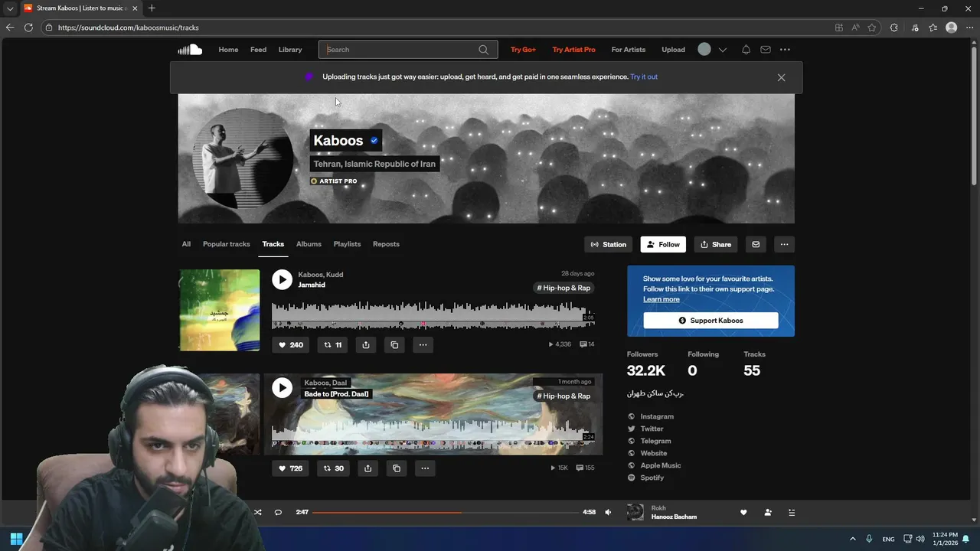Open the Windows Start menu
This screenshot has height=551, width=980.
click(x=16, y=539)
